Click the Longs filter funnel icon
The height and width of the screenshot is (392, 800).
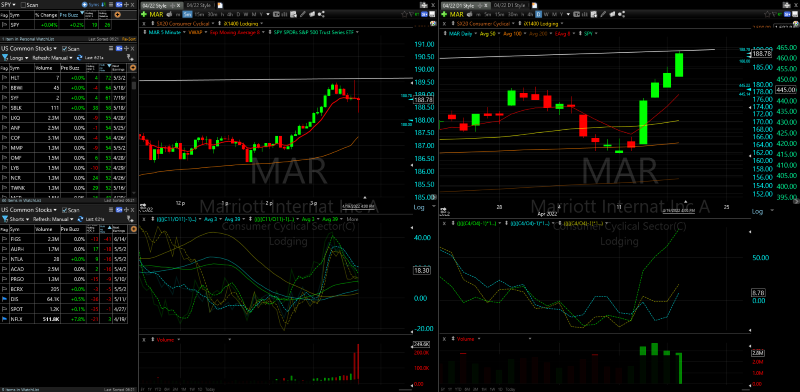coord(5,58)
